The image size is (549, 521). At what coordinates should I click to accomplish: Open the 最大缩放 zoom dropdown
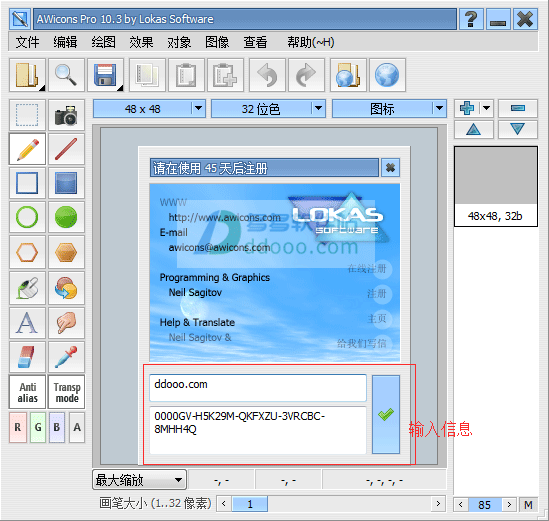pos(139,480)
